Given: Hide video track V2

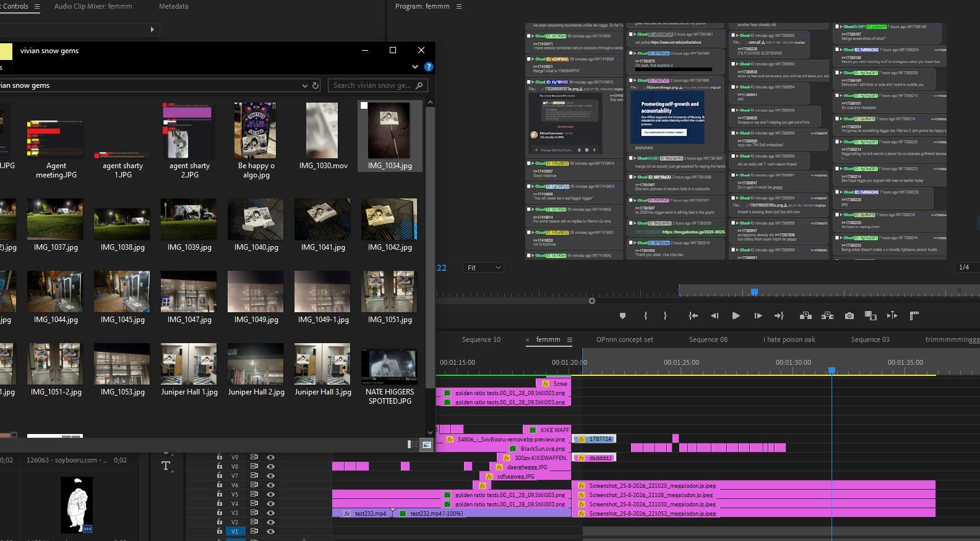Looking at the screenshot, I should tap(270, 522).
